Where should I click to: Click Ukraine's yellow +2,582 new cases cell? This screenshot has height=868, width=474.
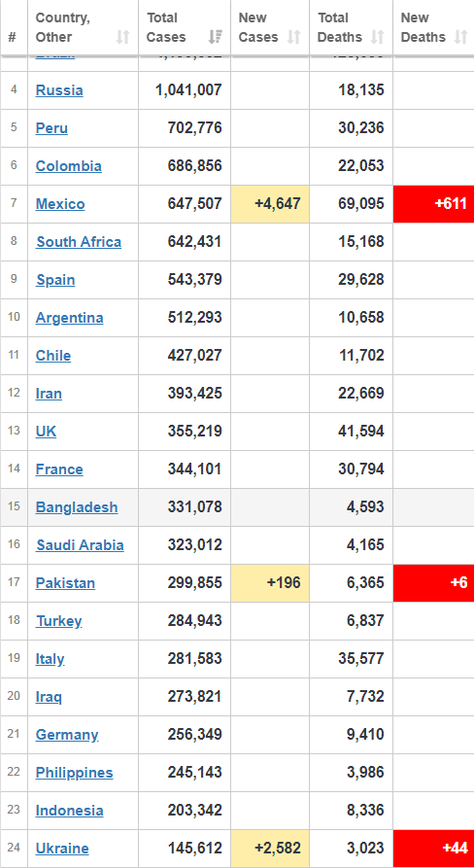pyautogui.click(x=270, y=848)
